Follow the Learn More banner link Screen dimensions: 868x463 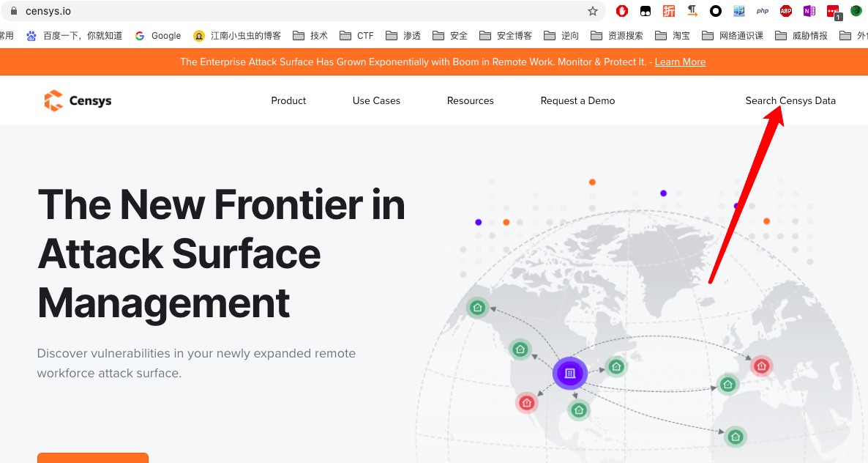(x=680, y=62)
